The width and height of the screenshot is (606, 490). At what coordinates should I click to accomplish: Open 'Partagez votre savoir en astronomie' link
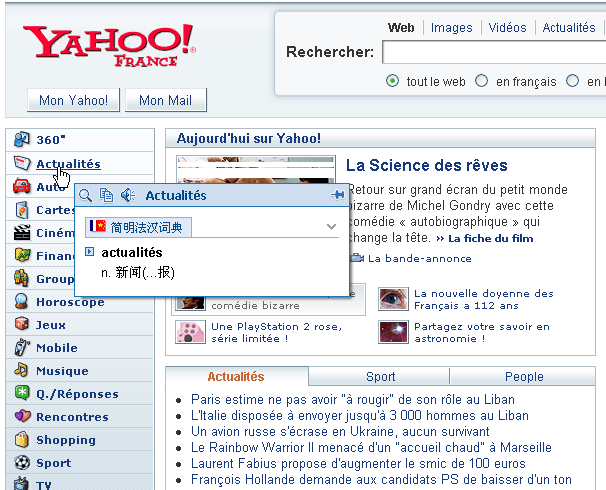[482, 332]
